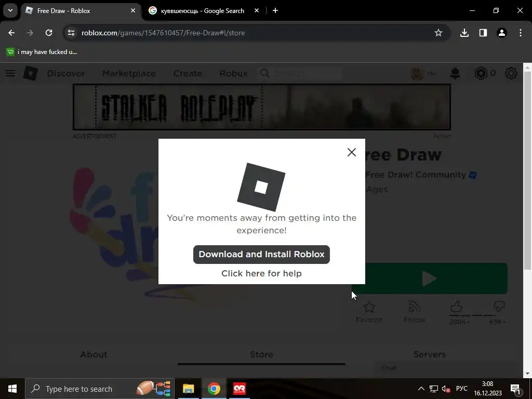Click the forward navigation arrow
The width and height of the screenshot is (532, 399).
click(x=30, y=33)
